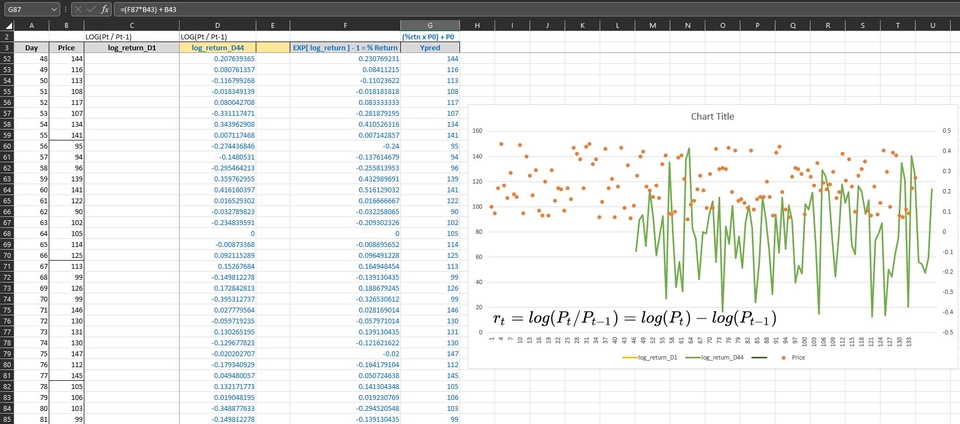Click cell with value 0.096491228
The width and height of the screenshot is (960, 424).
(x=345, y=255)
